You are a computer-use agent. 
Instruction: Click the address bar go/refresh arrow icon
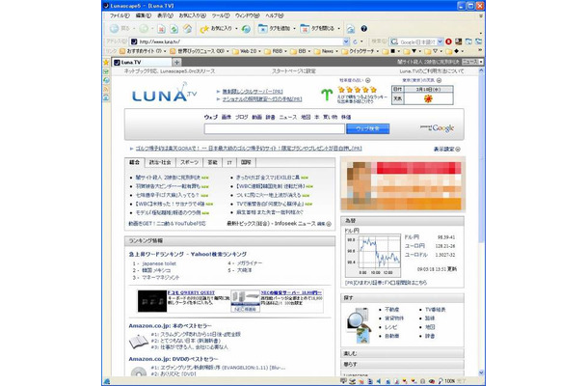tap(355, 41)
